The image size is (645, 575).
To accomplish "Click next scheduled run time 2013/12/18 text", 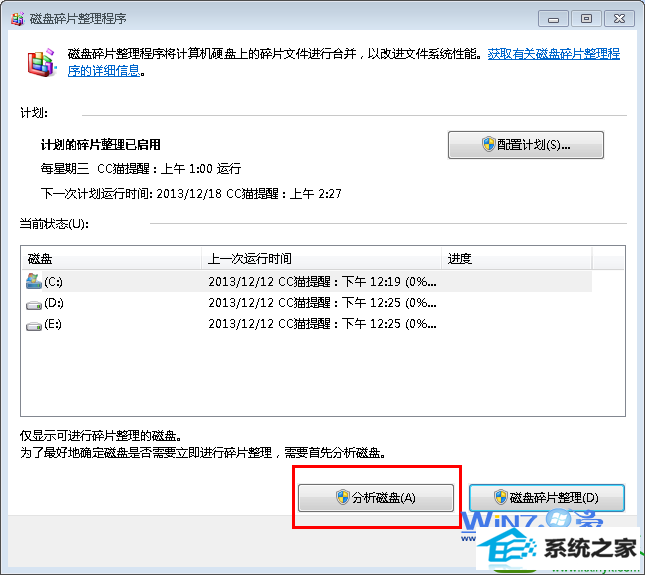I will click(191, 193).
